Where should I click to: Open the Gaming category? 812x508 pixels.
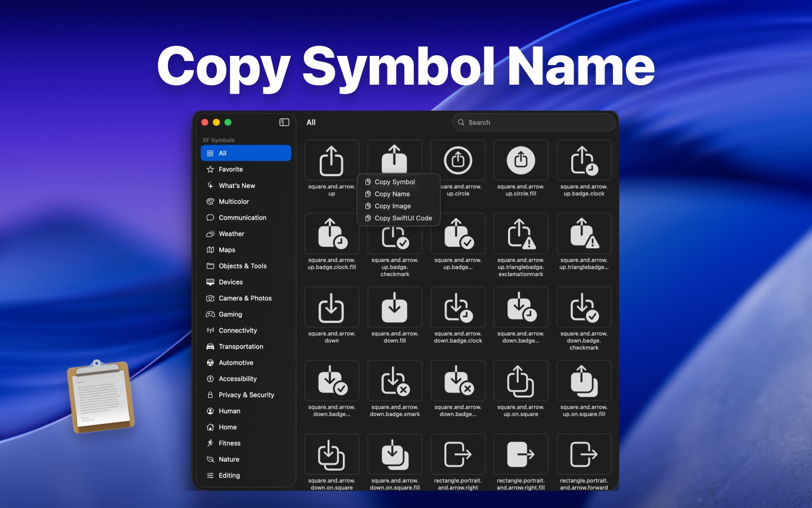246,314
